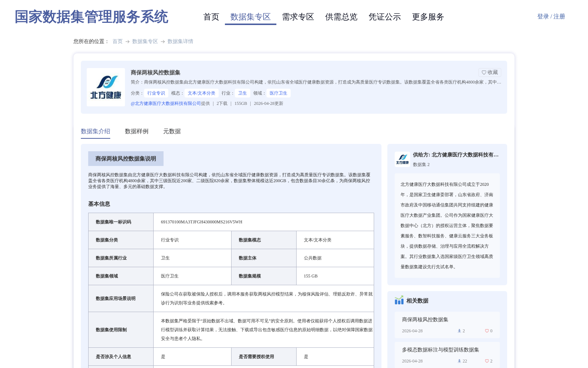Click 首页 in breadcrumb
588x368 pixels.
point(118,41)
